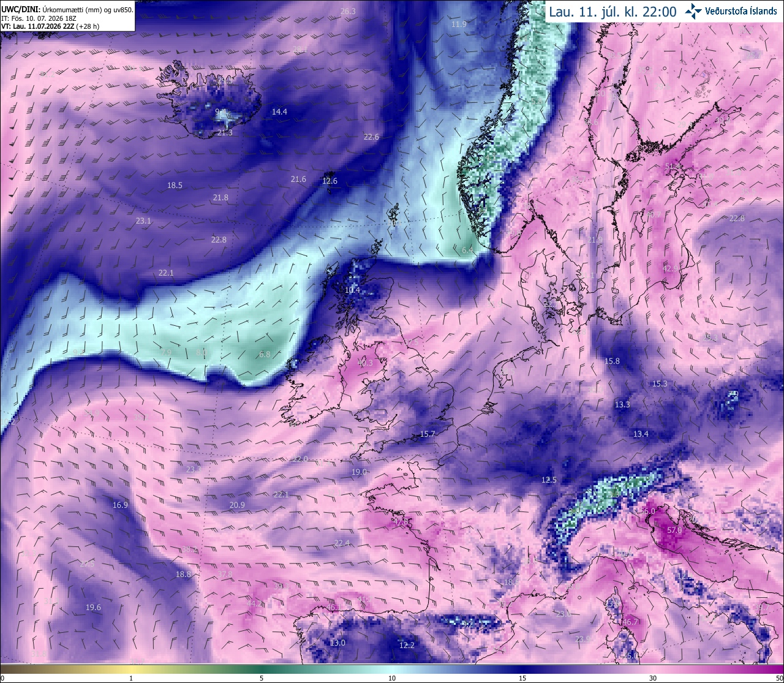Click the color scale at the 5 mark
The width and height of the screenshot is (784, 683).
(x=262, y=668)
